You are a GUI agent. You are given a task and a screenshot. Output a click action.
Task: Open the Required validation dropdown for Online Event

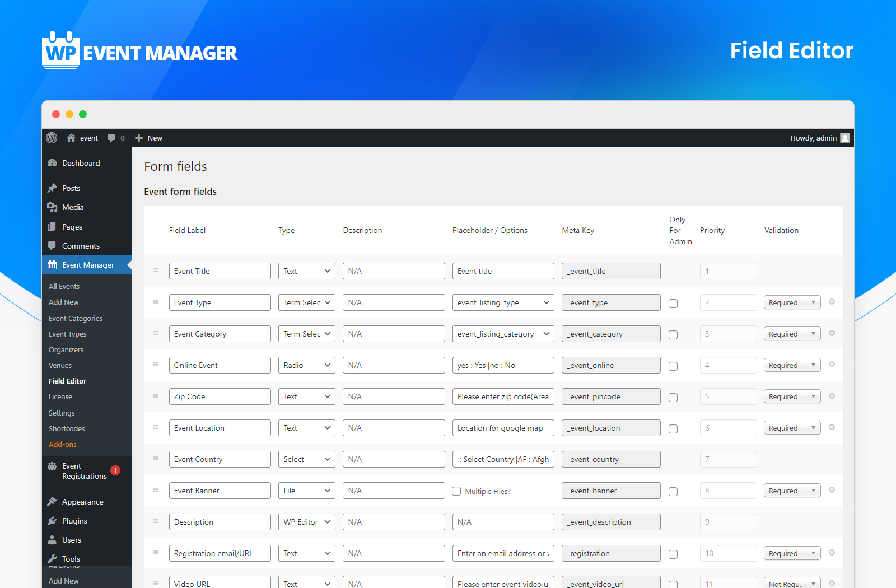point(792,365)
